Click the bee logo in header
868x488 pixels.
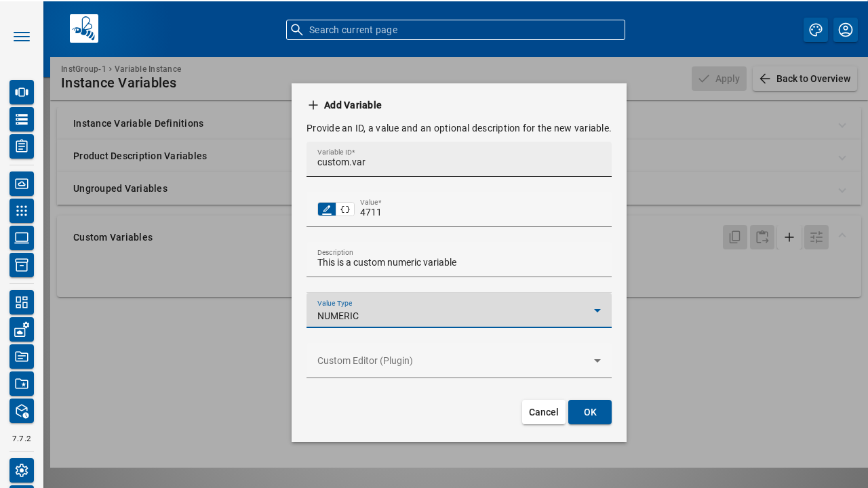pos(84,28)
